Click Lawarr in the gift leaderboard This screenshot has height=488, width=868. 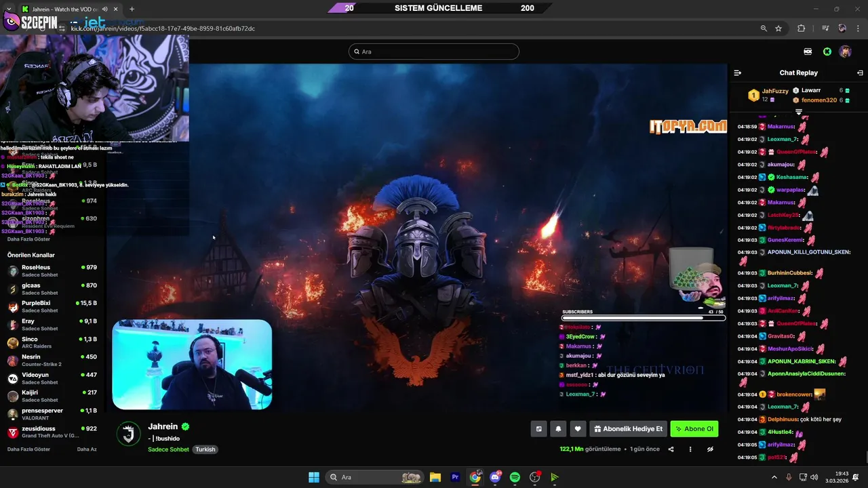(811, 90)
